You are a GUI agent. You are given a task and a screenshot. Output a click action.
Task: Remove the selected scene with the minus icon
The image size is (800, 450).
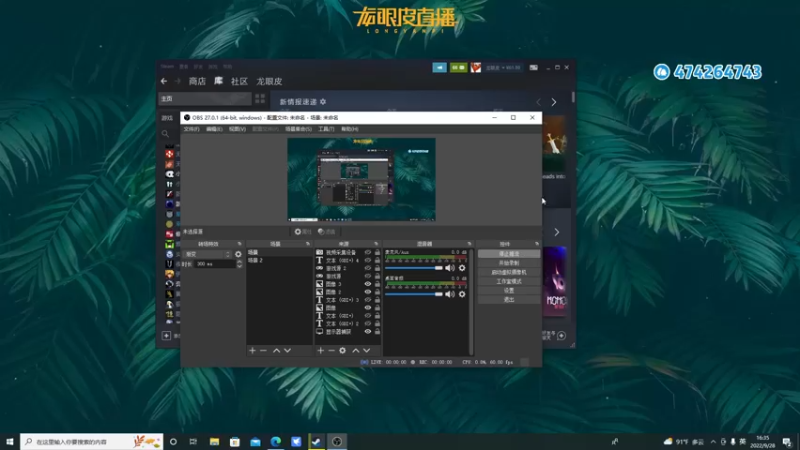pos(263,351)
